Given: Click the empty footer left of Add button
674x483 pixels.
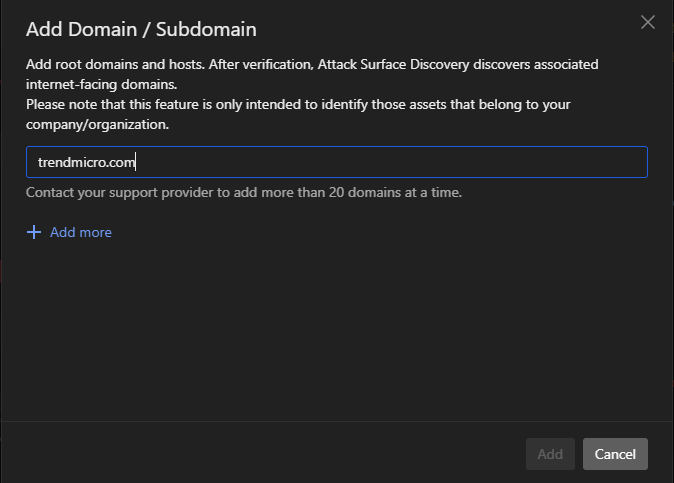Looking at the screenshot, I should [x=260, y=454].
